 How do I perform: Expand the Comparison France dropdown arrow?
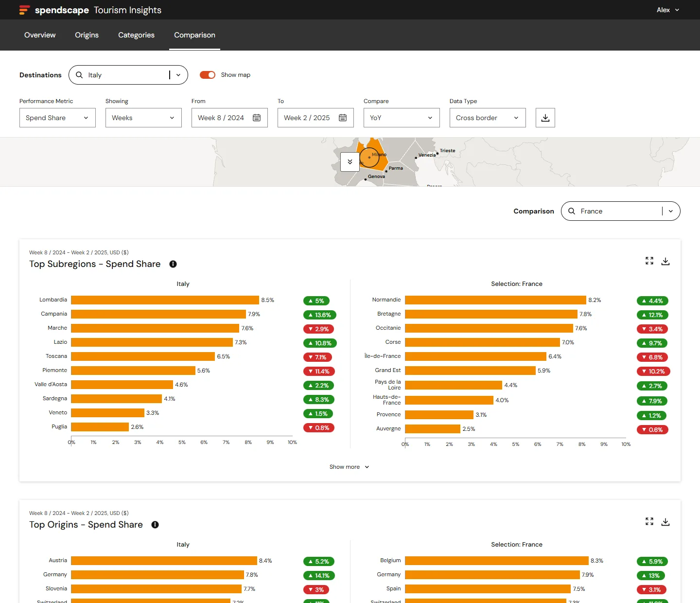[x=671, y=211]
